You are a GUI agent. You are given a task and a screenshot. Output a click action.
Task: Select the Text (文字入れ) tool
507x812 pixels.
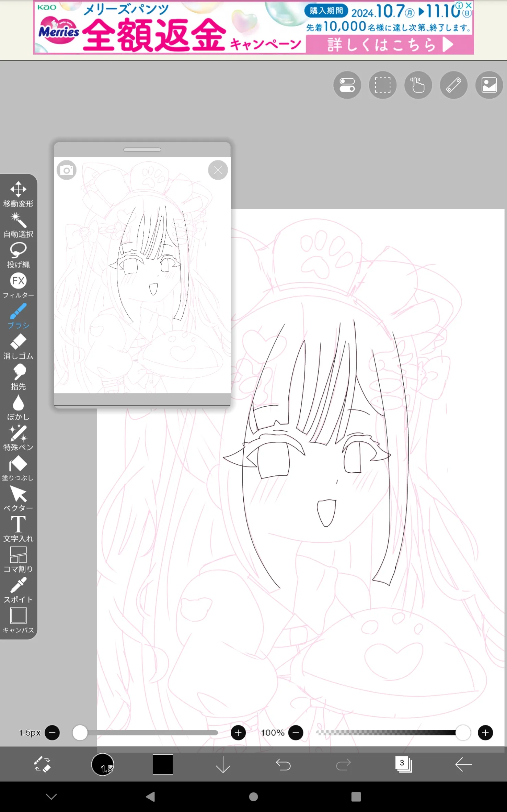[x=18, y=529]
